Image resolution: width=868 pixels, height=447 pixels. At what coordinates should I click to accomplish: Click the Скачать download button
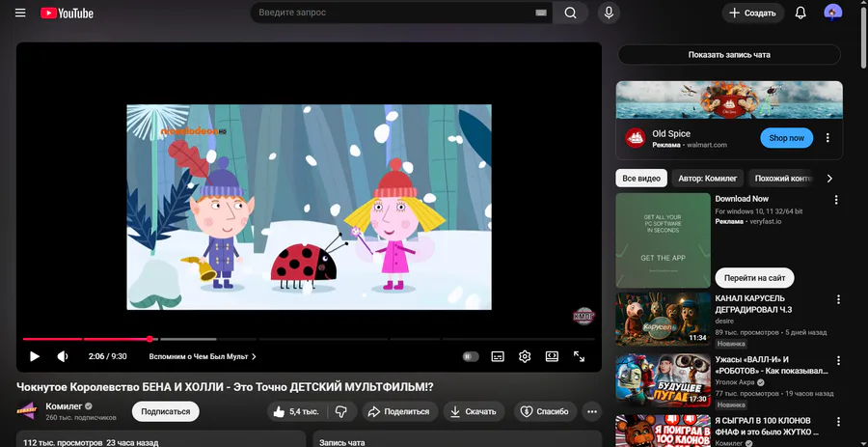point(474,411)
